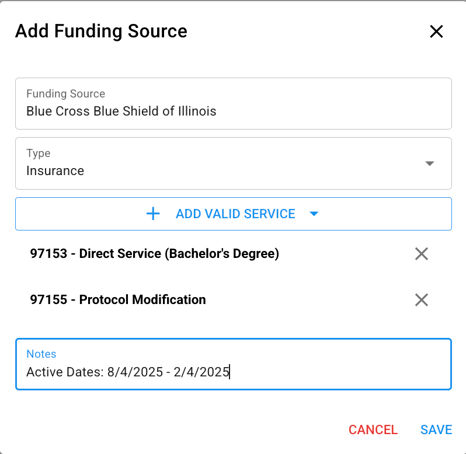
Task: Click the Type field label
Action: [38, 153]
